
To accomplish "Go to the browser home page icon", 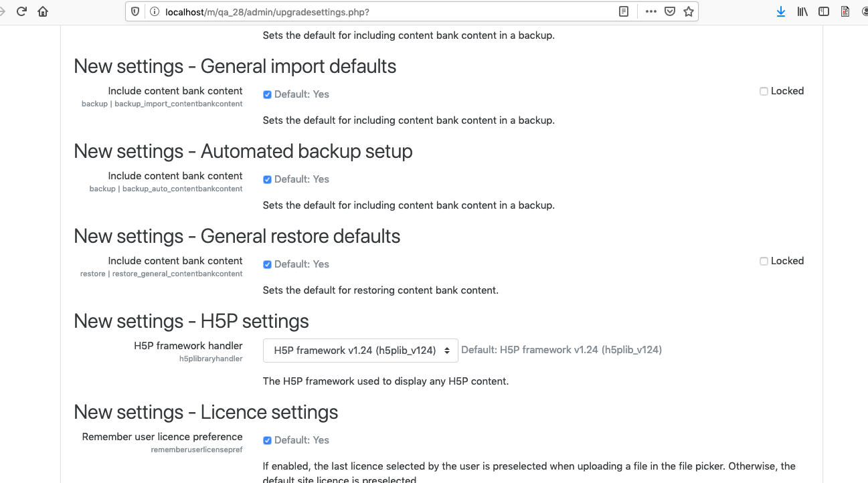I will [x=43, y=11].
